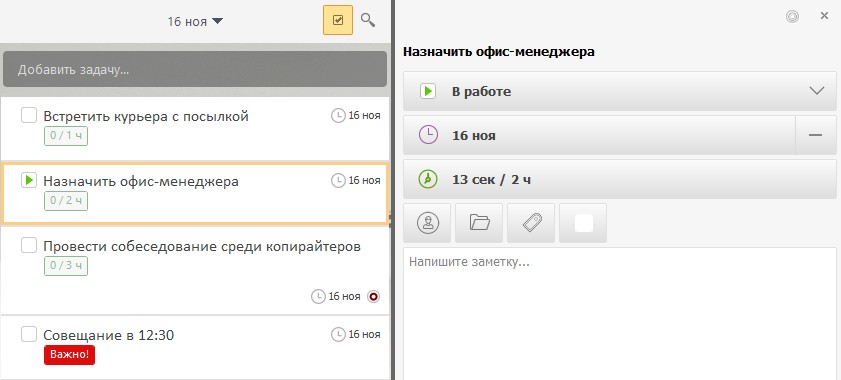Clear the due date with minus button
Screen dimensions: 841x380
(816, 135)
